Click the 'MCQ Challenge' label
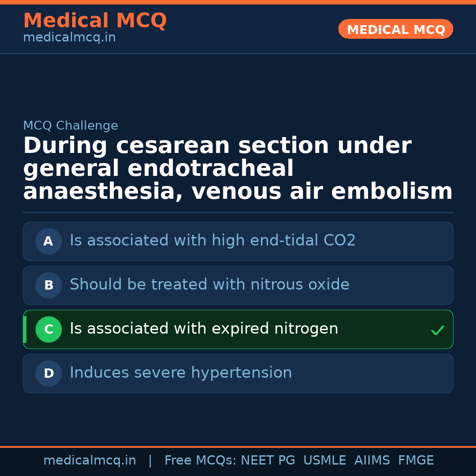This screenshot has width=476, height=476. click(71, 126)
